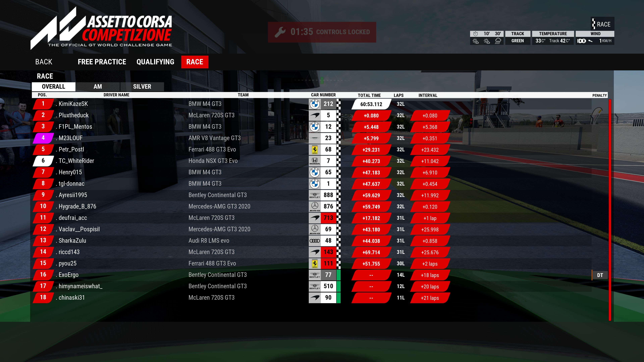Image resolution: width=644 pixels, height=362 pixels.
Task: Click the Bentley logo beside car 888
Action: pyautogui.click(x=315, y=195)
